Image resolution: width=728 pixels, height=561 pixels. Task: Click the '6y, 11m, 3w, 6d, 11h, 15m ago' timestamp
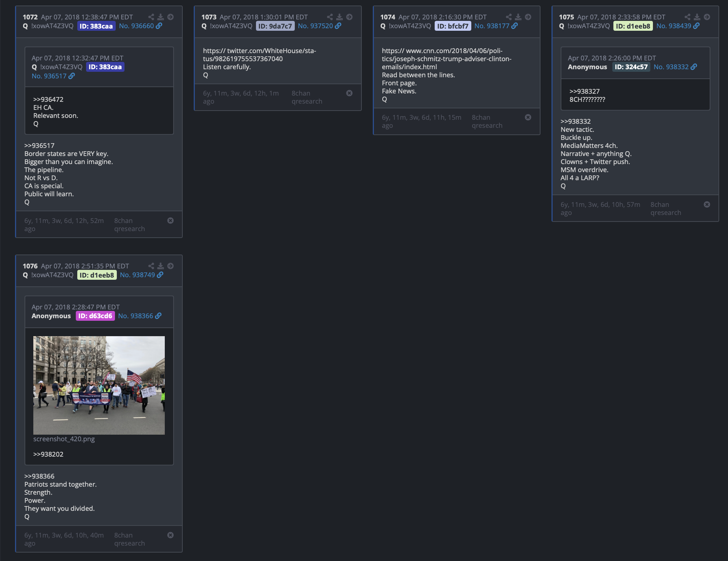coord(421,122)
